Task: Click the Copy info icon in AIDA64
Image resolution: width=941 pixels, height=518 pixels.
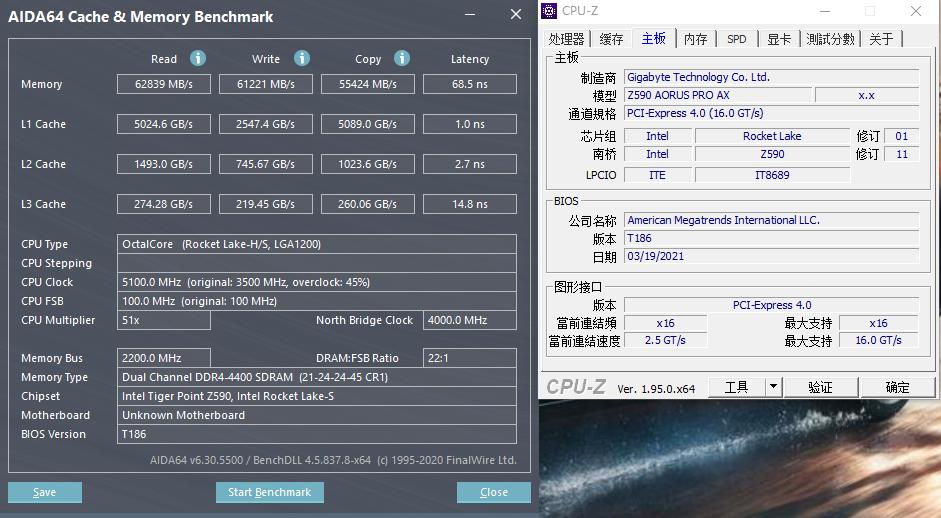Action: (x=402, y=58)
